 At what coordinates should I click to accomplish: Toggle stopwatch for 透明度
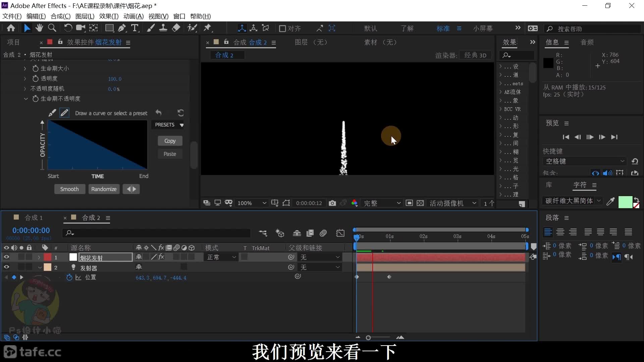pyautogui.click(x=35, y=78)
